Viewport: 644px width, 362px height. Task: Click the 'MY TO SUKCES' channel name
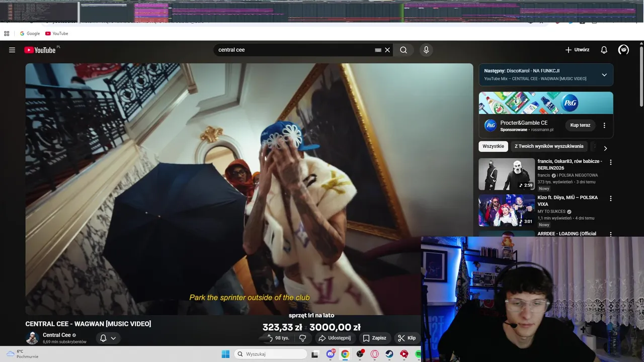tap(551, 212)
